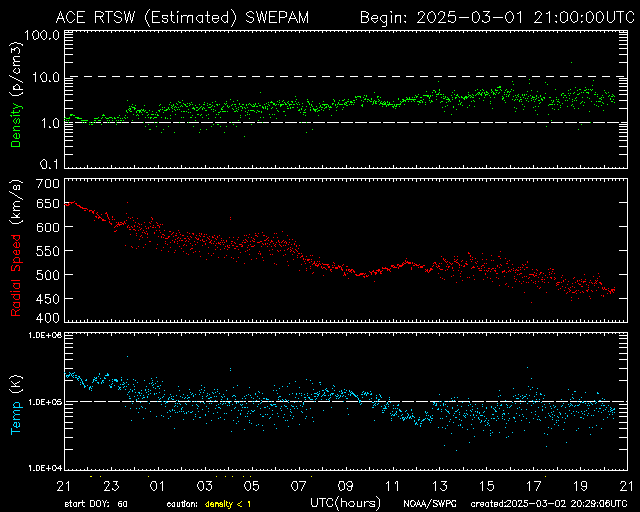
Task: Click the 'UTC(hours)' x-axis title
Action: point(345,503)
